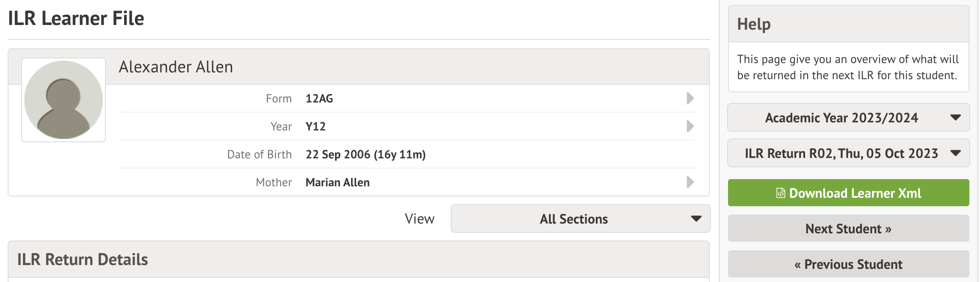Click the ILR Return Details section header
This screenshot has width=980, height=282.
pos(83,260)
